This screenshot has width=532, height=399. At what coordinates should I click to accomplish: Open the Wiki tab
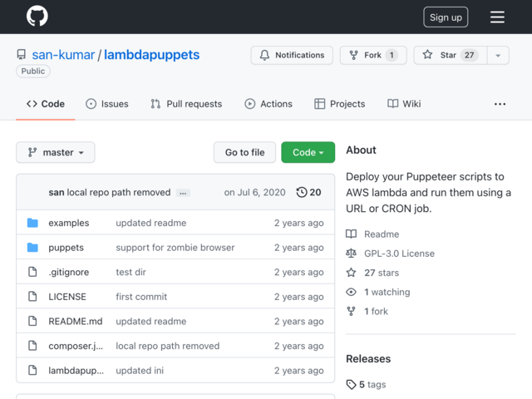coord(404,104)
